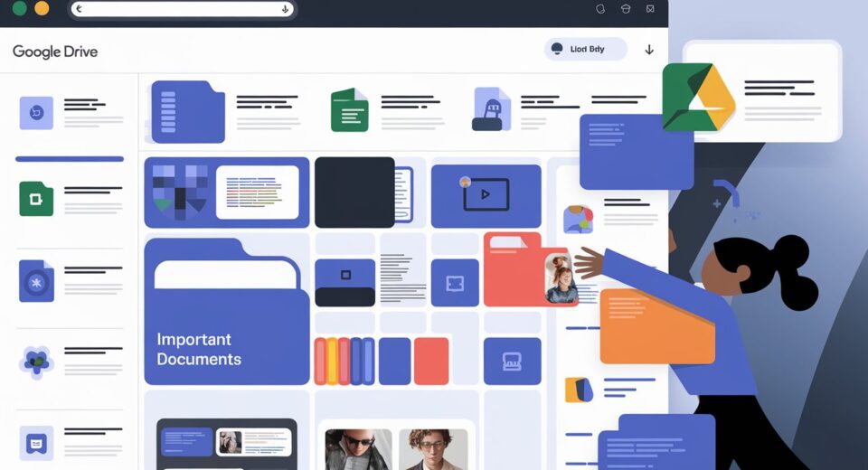Click the Google Drive title text
The image size is (868, 470).
(x=55, y=52)
